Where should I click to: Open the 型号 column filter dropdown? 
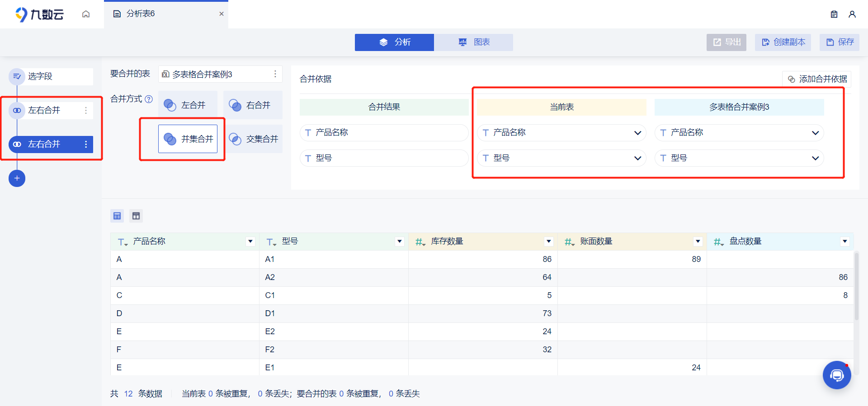pyautogui.click(x=400, y=242)
